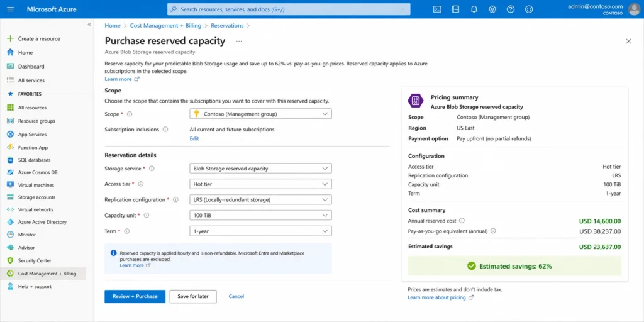Select the Cost Management + Billing sidebar label
Viewport: 644px width, 322px height.
(47, 274)
